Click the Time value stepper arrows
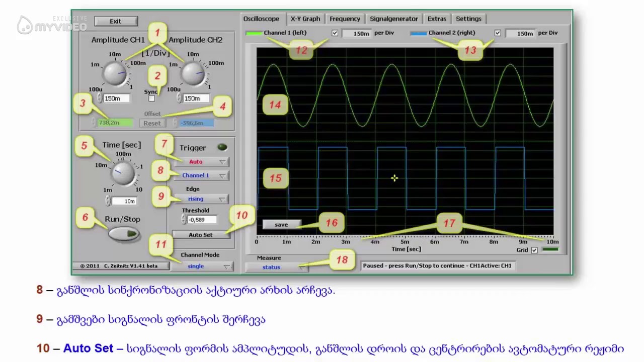The image size is (644, 362). pyautogui.click(x=108, y=201)
